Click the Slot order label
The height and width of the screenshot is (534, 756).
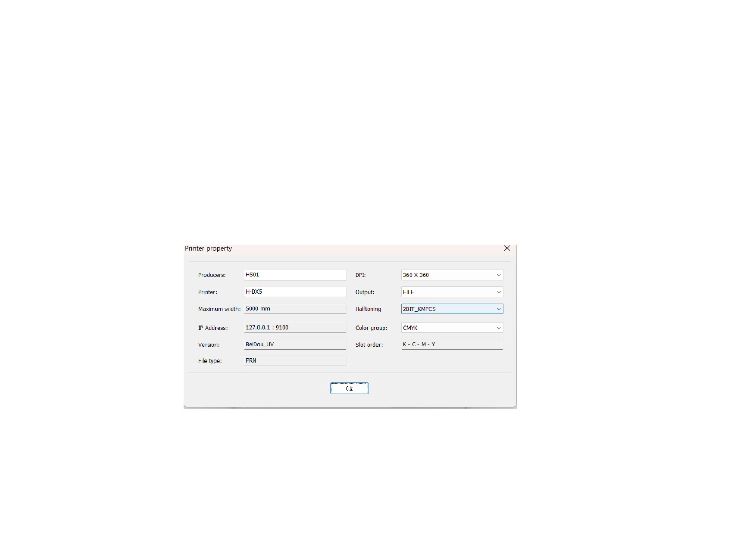click(x=369, y=345)
